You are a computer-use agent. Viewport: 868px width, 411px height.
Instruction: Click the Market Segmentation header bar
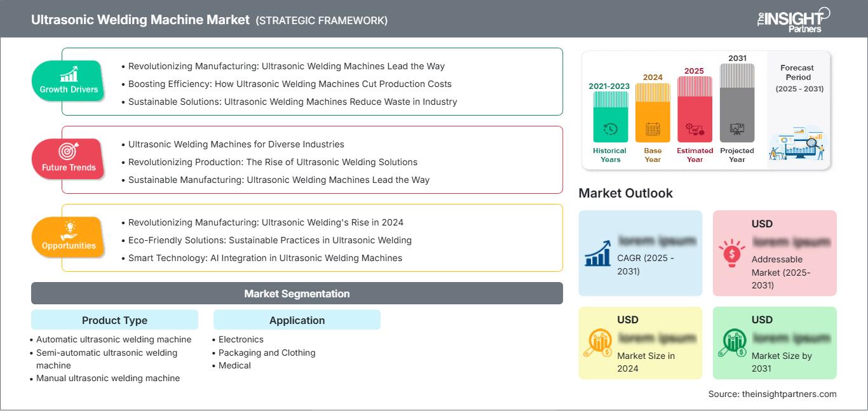(x=297, y=293)
